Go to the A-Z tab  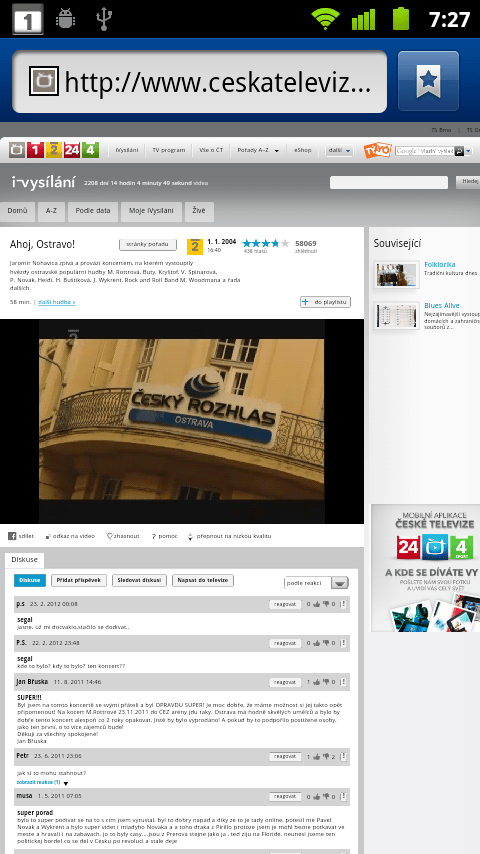pyautogui.click(x=51, y=211)
